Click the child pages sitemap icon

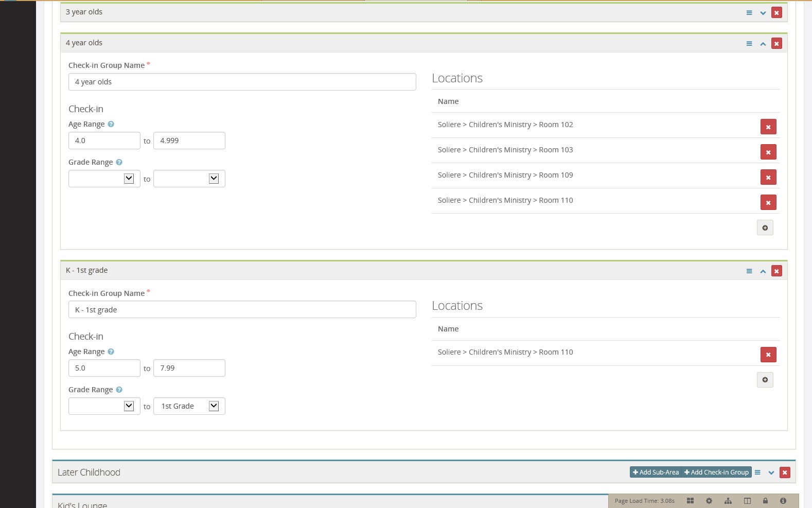coord(728,501)
